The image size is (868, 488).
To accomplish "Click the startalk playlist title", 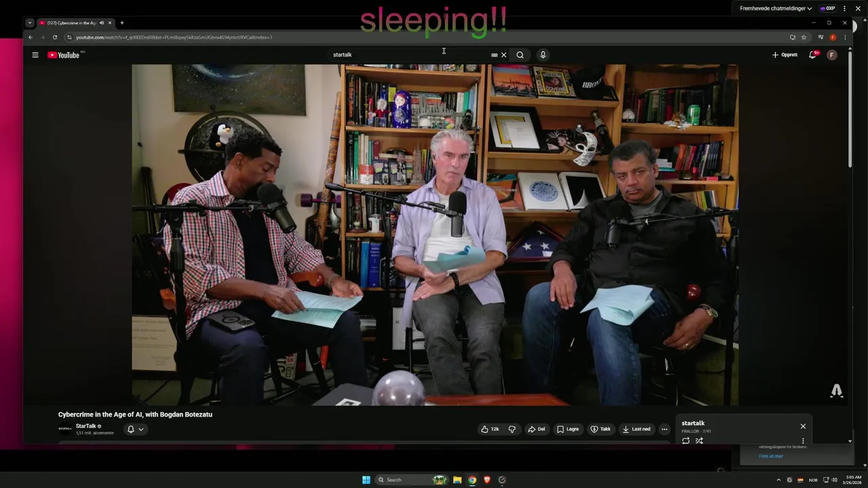I will 693,423.
